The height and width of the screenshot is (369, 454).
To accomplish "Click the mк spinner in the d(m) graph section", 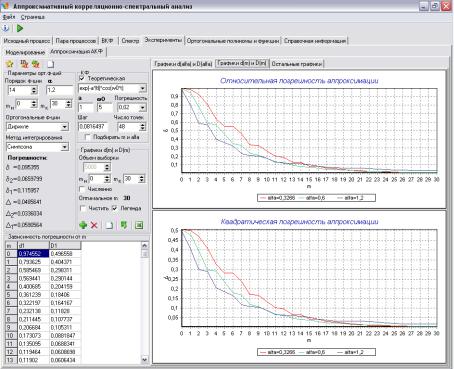I will 142,179.
